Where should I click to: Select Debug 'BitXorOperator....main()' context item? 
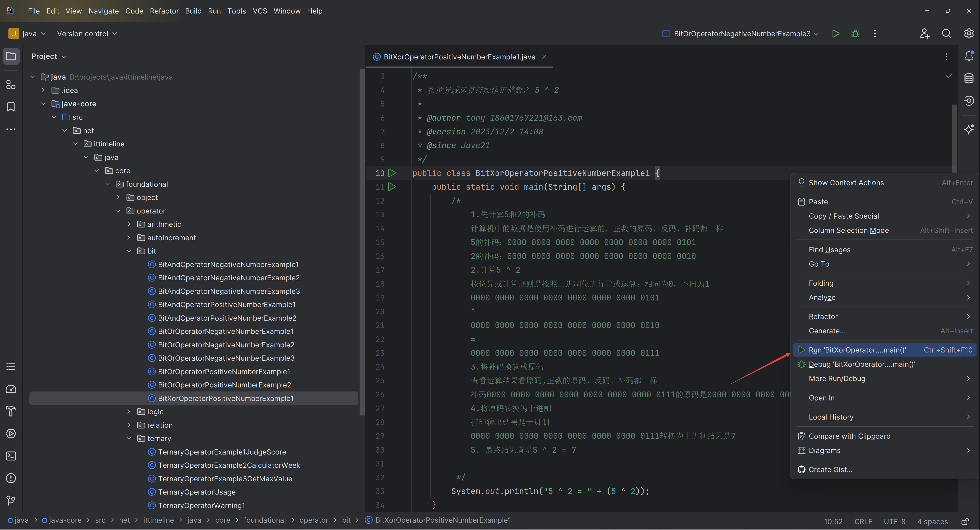point(885,364)
